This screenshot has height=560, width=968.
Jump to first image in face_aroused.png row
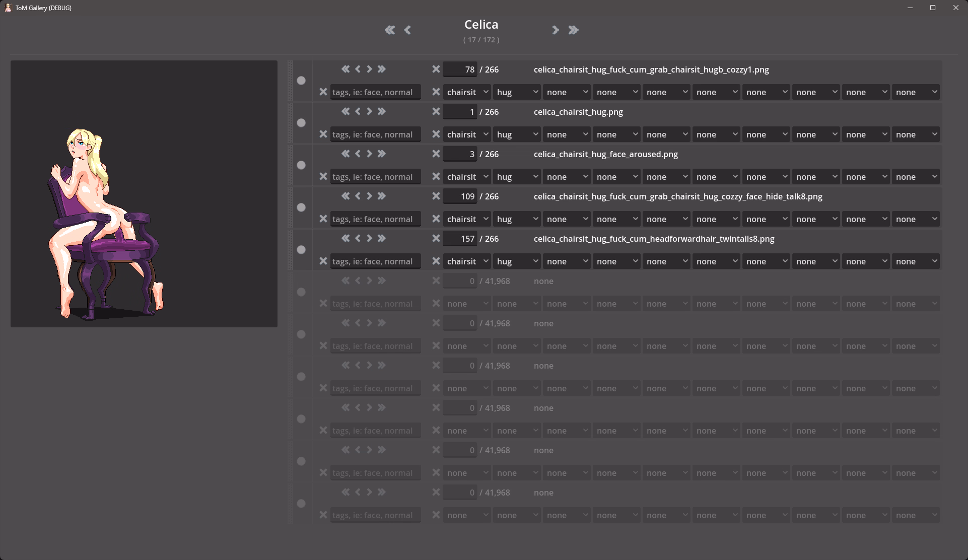point(345,154)
